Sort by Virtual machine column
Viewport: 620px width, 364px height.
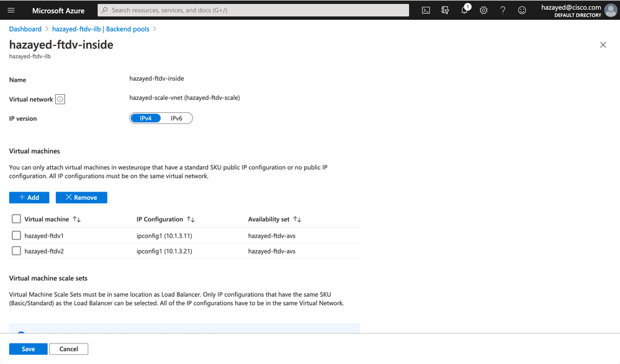point(77,220)
